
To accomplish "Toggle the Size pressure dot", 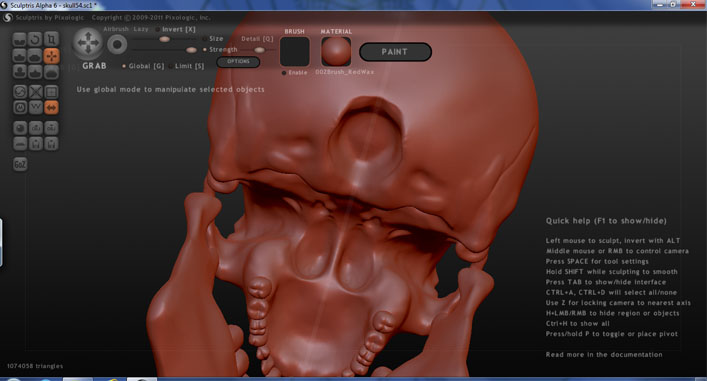I will 205,39.
